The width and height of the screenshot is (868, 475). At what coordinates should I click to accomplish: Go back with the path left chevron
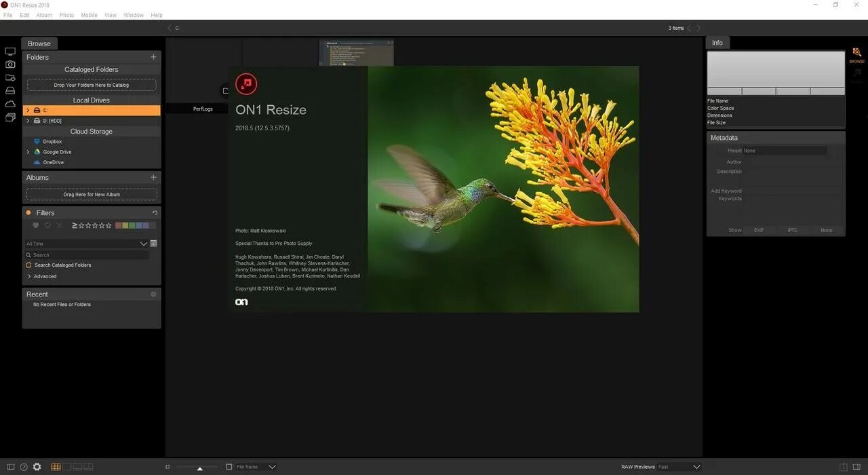pos(170,28)
